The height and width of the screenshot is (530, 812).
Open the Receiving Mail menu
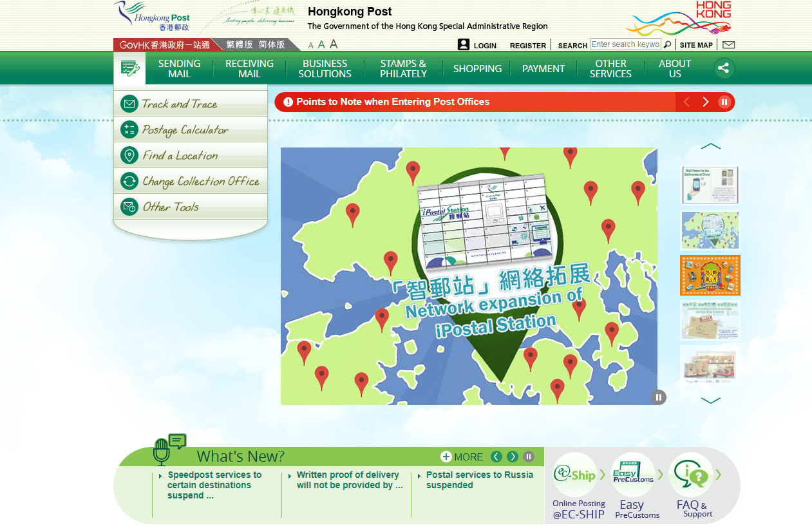(x=249, y=68)
